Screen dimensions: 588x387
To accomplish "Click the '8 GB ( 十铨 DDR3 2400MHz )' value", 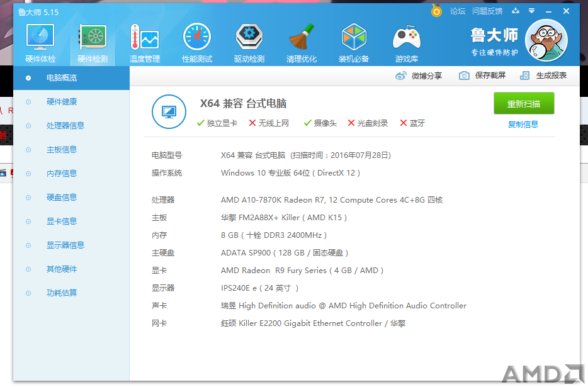I will 274,235.
